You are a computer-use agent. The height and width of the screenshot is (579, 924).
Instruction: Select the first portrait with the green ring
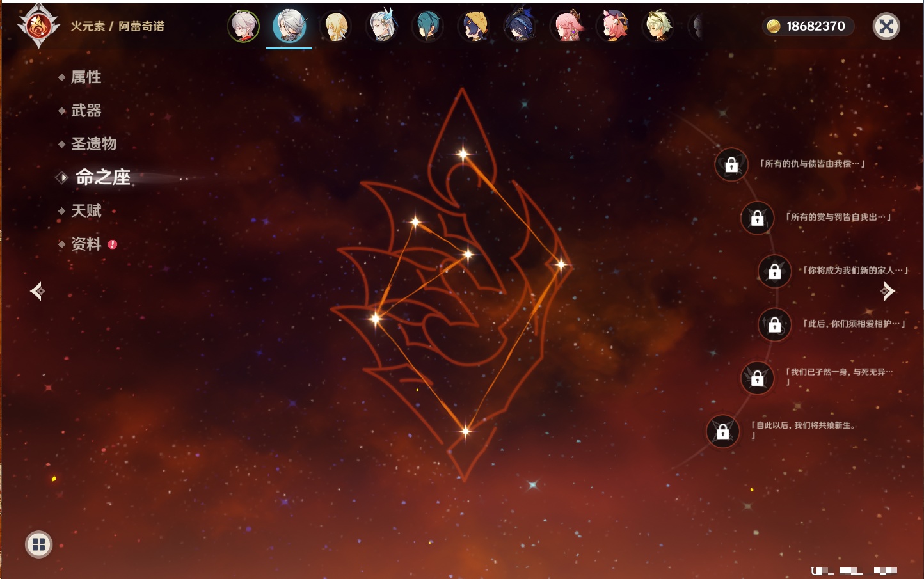(x=244, y=26)
